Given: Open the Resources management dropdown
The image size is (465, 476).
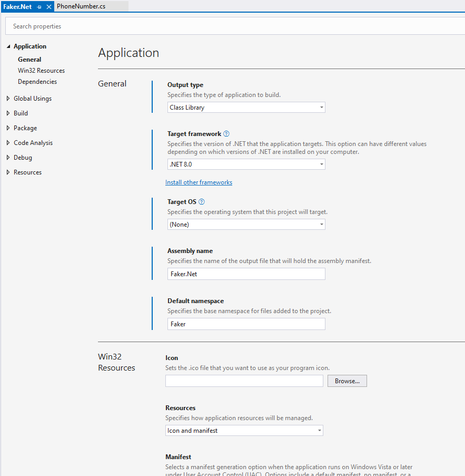Looking at the screenshot, I should (244, 431).
